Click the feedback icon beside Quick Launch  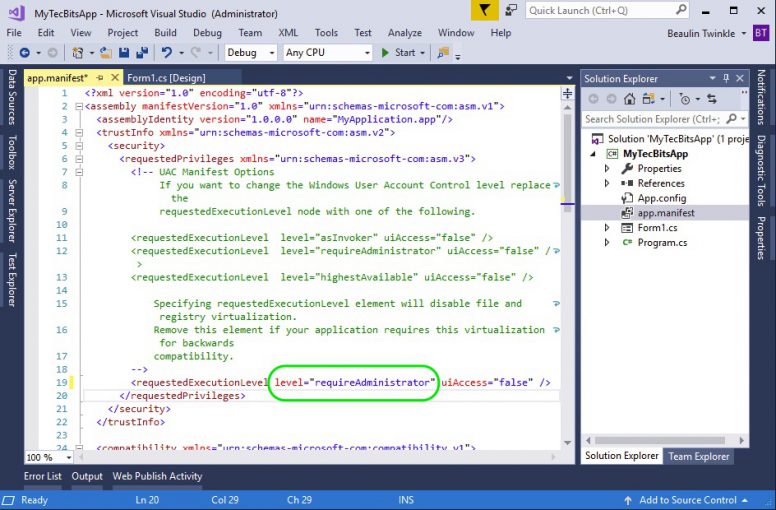[511, 10]
